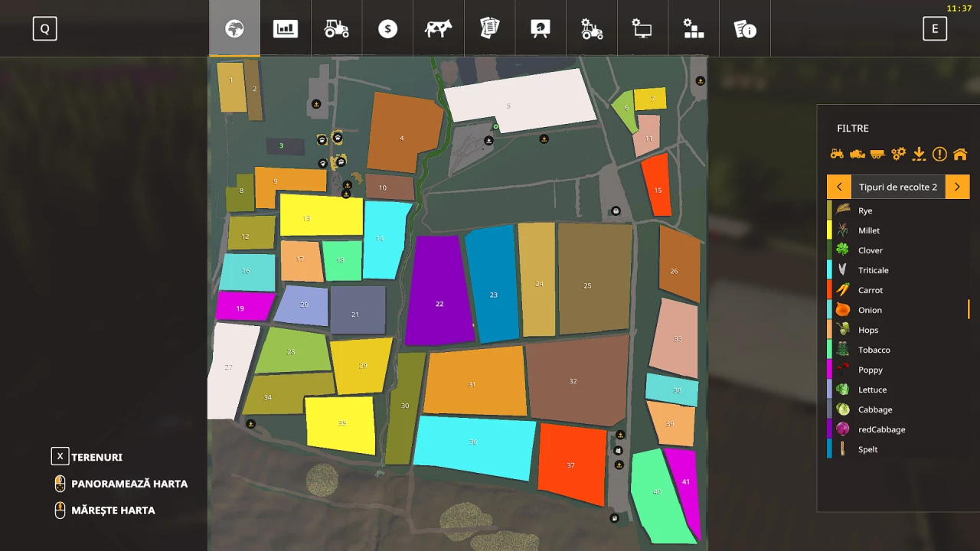Toggle the Tobacco crop filter
The width and height of the screenshot is (980, 551).
[x=874, y=350]
